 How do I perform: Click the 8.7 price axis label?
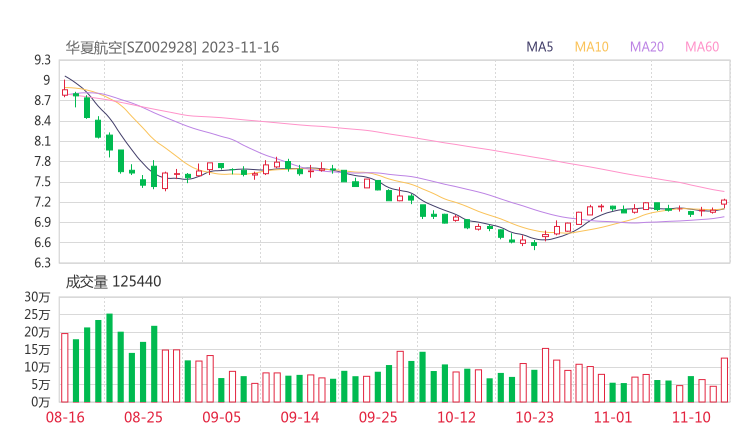(x=42, y=101)
